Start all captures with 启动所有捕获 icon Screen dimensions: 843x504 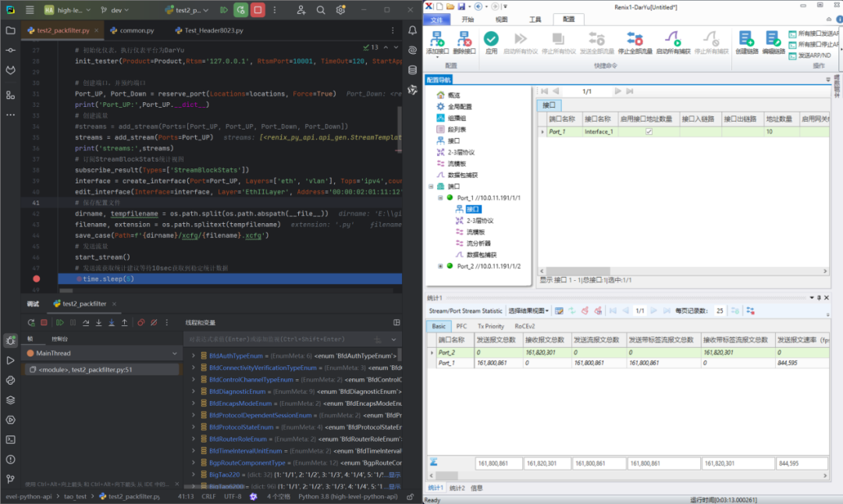[672, 38]
